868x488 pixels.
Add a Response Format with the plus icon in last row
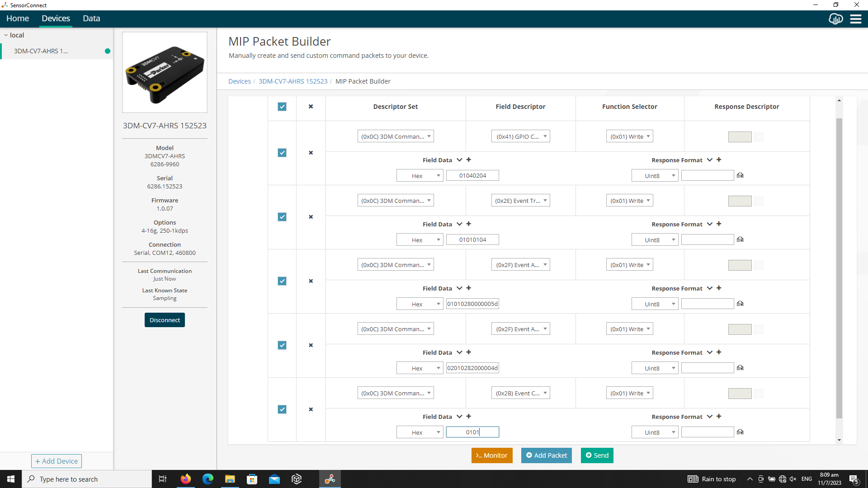pyautogui.click(x=719, y=416)
